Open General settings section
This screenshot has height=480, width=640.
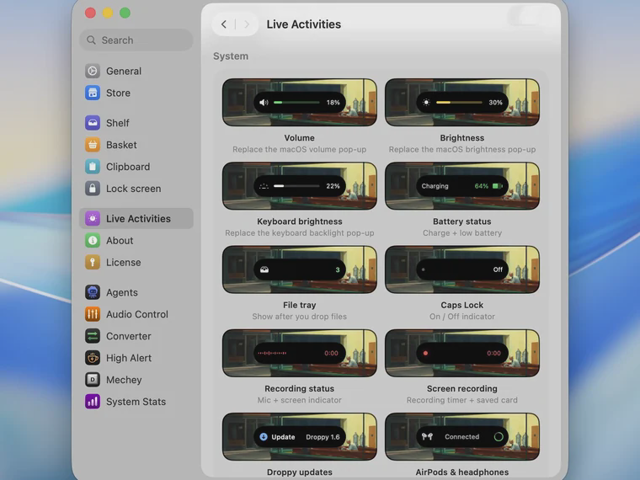[x=136, y=71]
